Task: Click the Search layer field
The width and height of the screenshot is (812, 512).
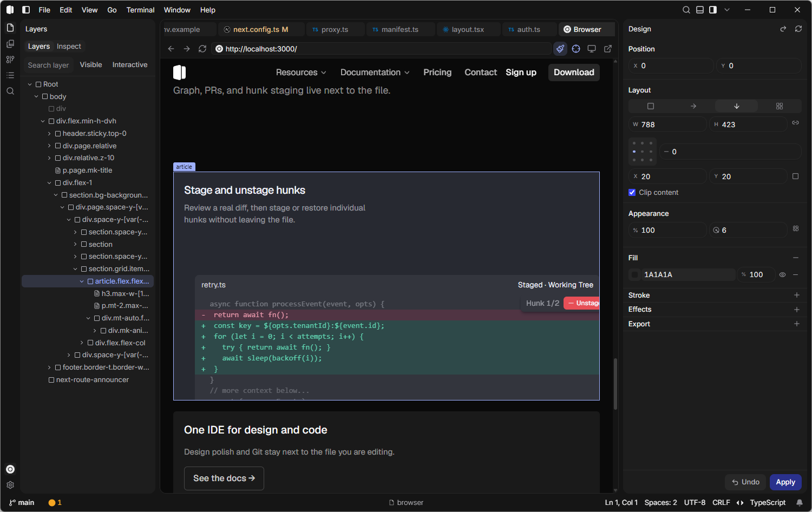Action: point(49,65)
